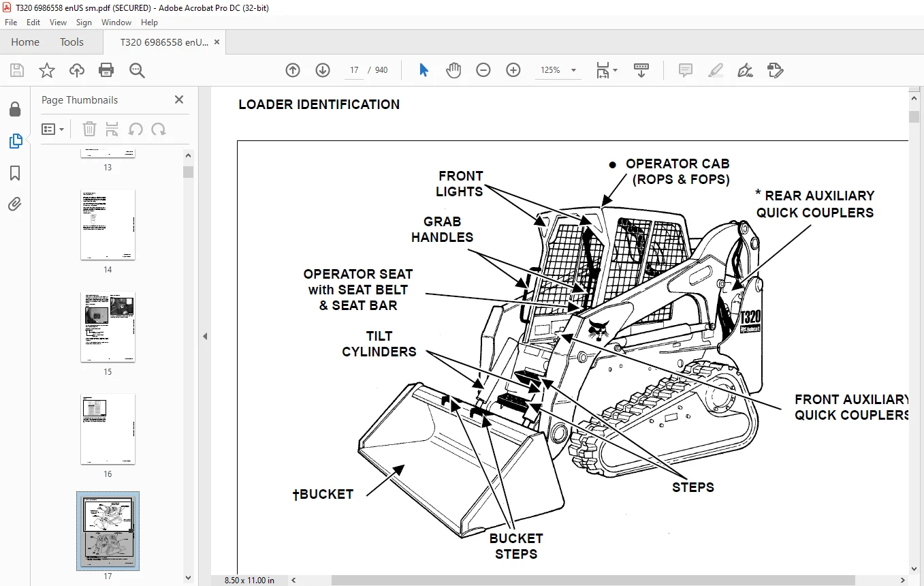Click the stamp tool icon
Viewport: 924px width, 586px height.
click(775, 70)
